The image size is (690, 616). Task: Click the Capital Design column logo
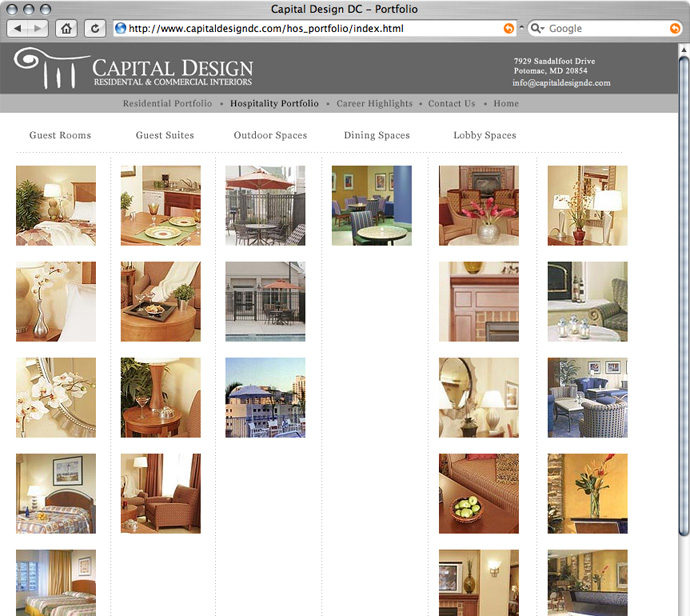[133, 68]
